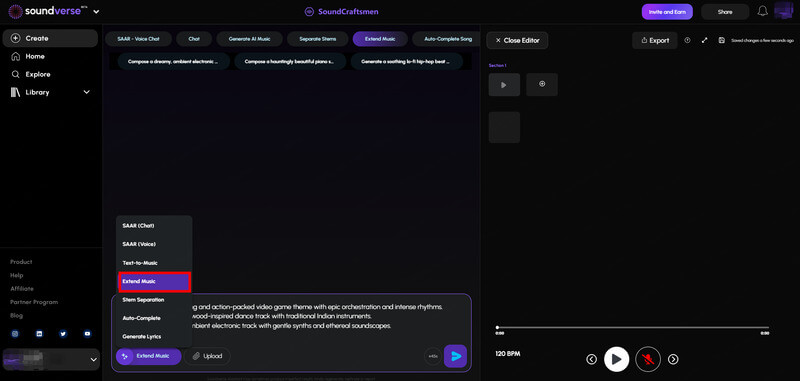Send the prompt with the arrow button
This screenshot has height=381, width=800.
pyautogui.click(x=456, y=356)
